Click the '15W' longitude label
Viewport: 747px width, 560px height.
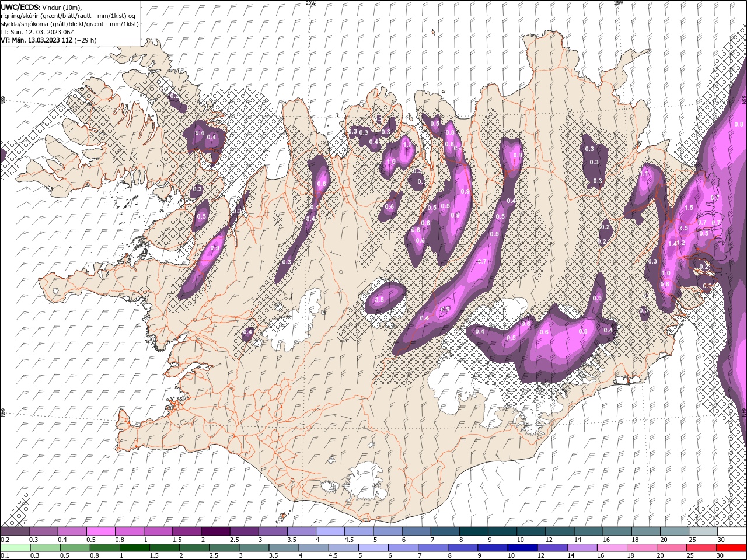(618, 3)
